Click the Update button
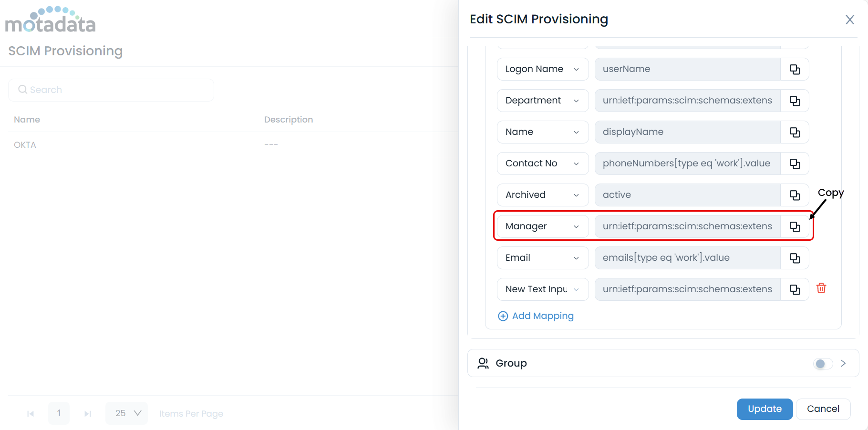 (765, 409)
